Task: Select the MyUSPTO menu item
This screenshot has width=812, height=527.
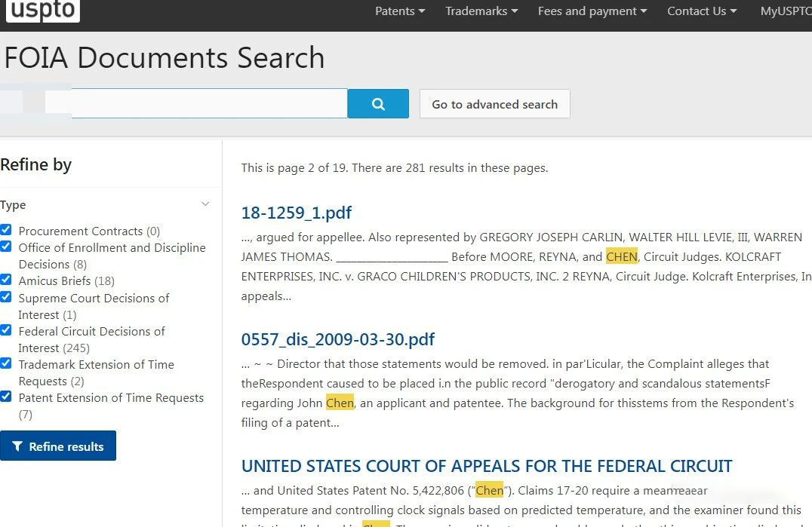Action: 786,11
